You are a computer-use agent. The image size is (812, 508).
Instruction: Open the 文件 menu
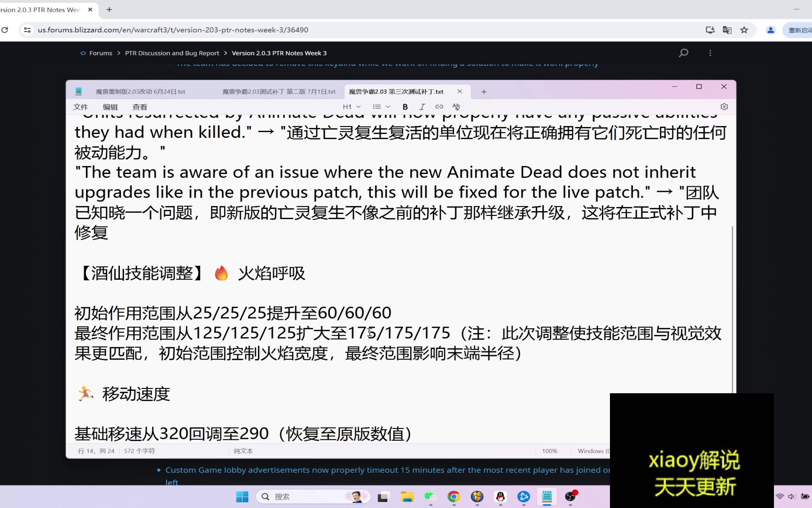coord(80,107)
